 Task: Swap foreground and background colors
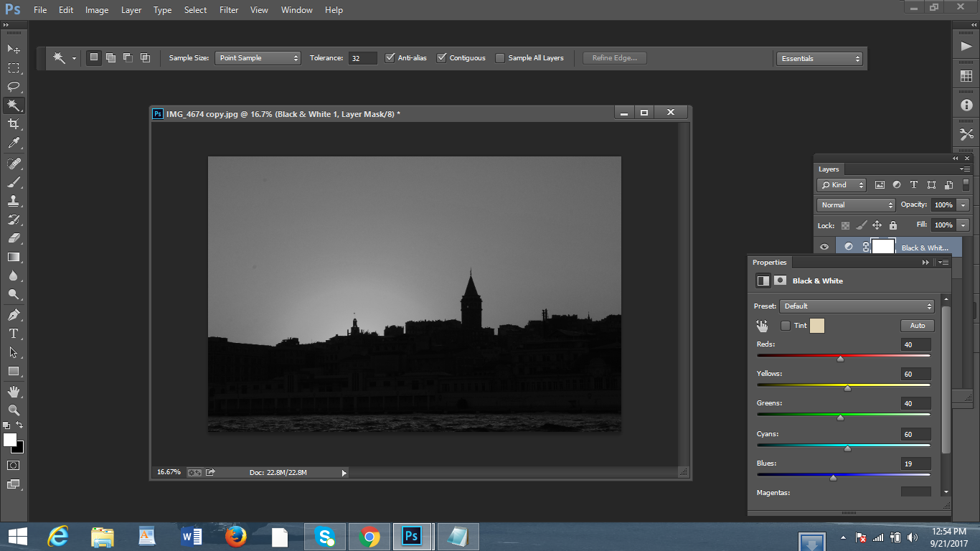pyautogui.click(x=19, y=425)
